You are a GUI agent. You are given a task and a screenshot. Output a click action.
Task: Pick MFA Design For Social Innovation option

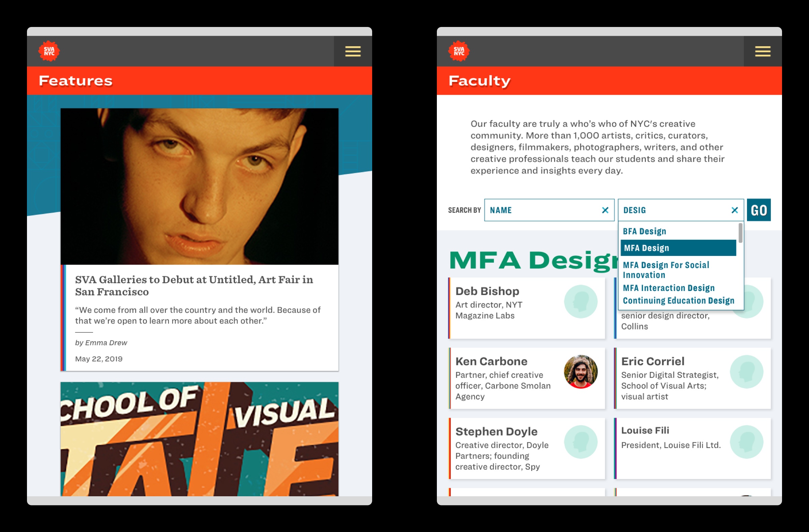tap(666, 270)
